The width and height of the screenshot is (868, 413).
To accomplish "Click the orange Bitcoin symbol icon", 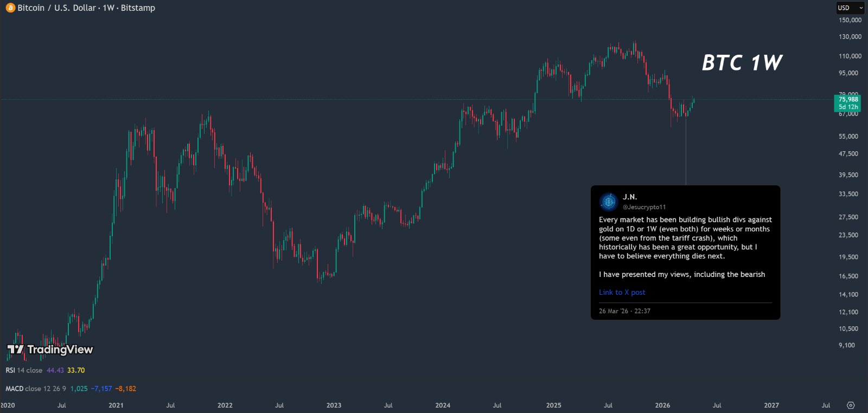I will click(x=10, y=8).
